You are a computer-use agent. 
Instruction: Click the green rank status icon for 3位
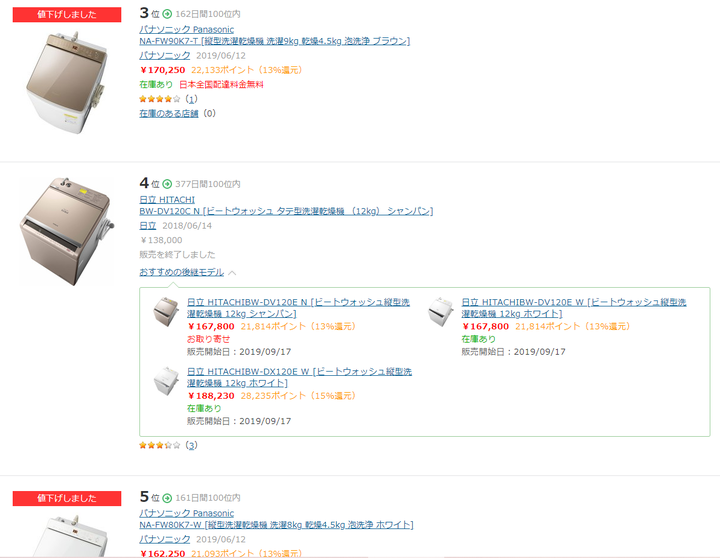click(x=167, y=14)
